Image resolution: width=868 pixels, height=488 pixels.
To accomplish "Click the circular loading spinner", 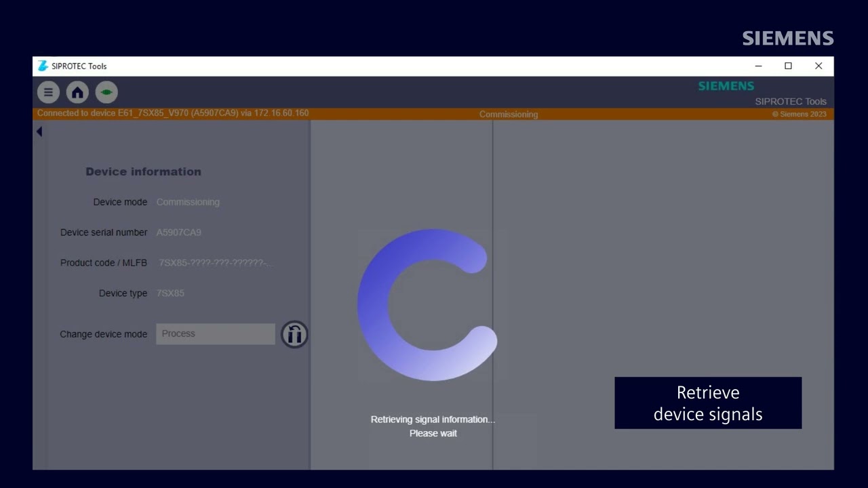I will pyautogui.click(x=427, y=305).
